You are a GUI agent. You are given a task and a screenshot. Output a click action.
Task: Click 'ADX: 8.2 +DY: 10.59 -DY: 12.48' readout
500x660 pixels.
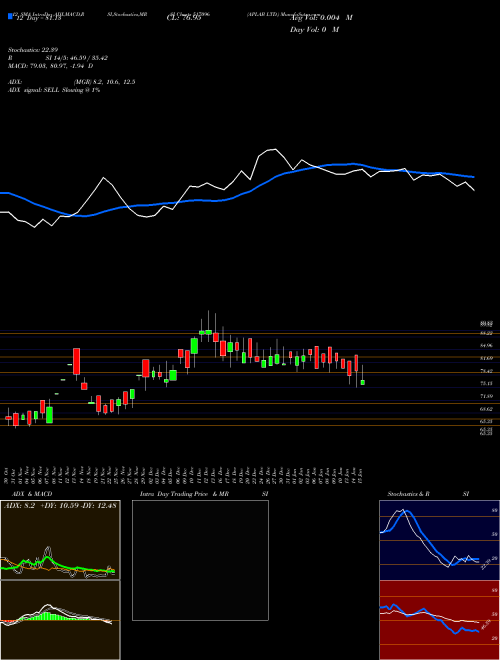pos(60,505)
